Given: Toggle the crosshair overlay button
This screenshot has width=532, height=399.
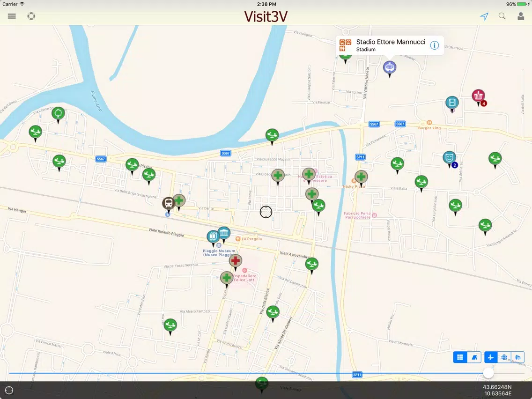Looking at the screenshot, I should coord(491,357).
